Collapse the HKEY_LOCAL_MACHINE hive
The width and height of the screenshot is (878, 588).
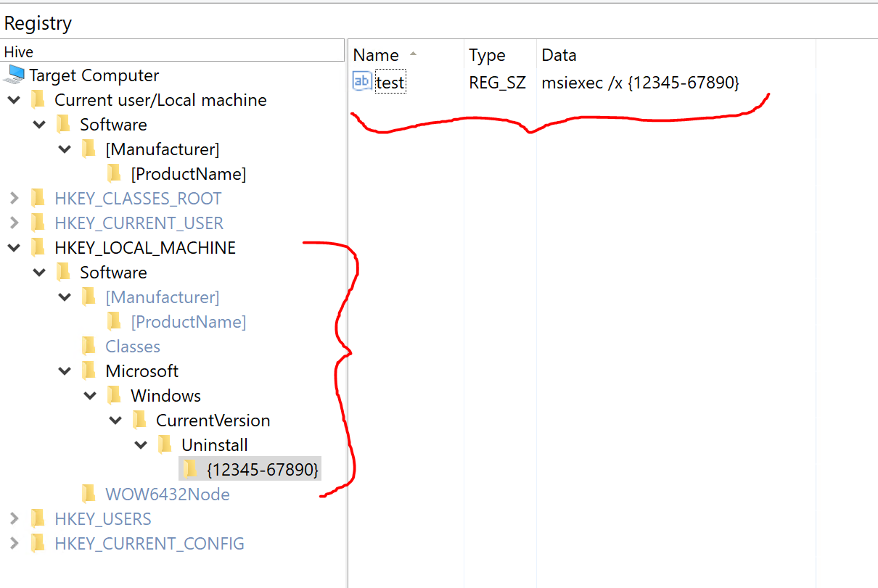pos(14,247)
